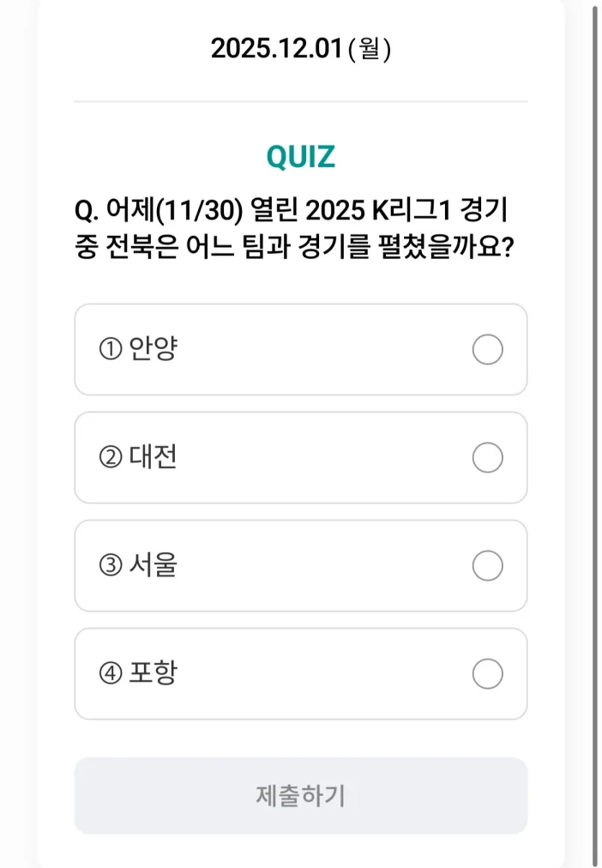602x868 pixels.
Task: Click the date 2025.12.01 (월)
Action: [301, 49]
